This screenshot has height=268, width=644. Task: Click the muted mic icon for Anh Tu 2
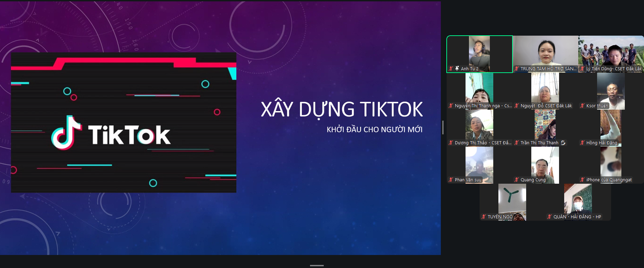(x=451, y=69)
